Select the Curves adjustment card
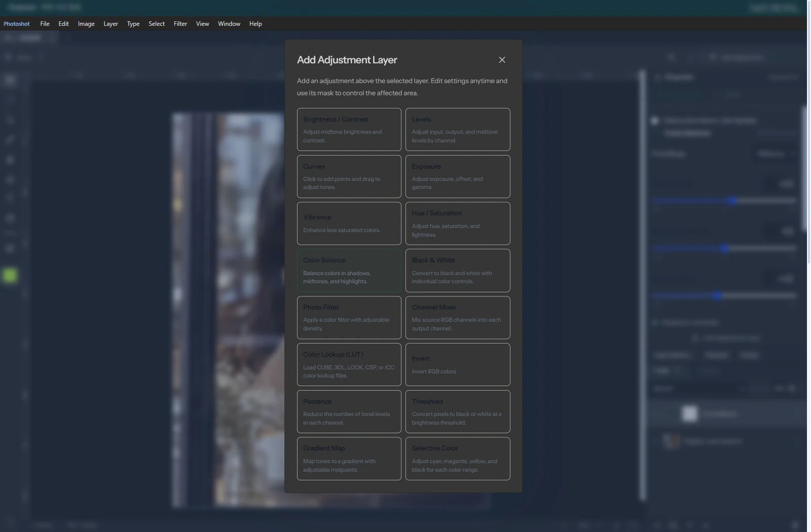The width and height of the screenshot is (811, 532). point(349,176)
